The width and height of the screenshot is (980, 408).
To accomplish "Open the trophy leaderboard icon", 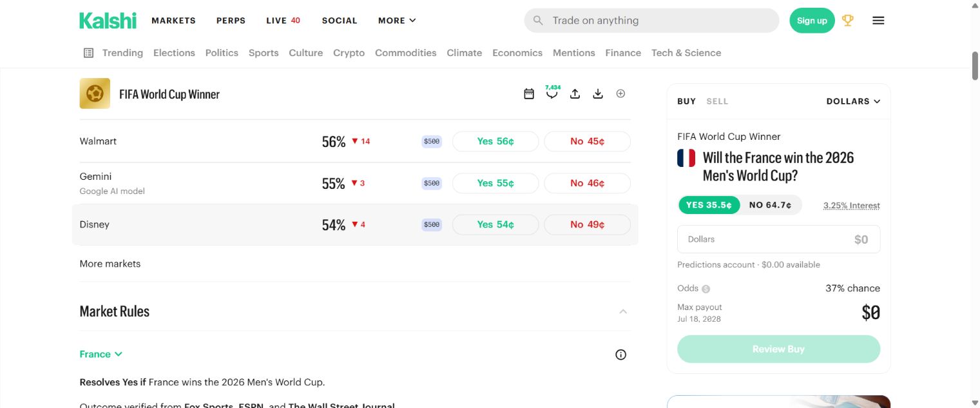I will [x=848, y=21].
